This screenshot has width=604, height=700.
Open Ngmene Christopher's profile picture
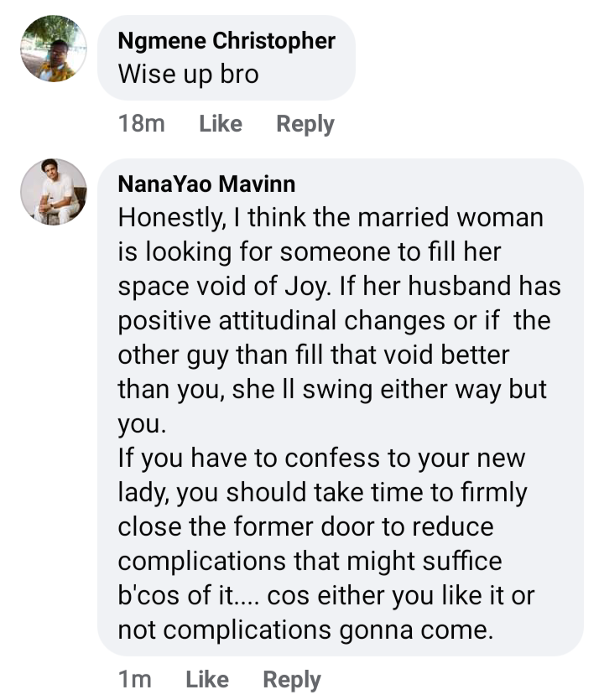tap(54, 49)
